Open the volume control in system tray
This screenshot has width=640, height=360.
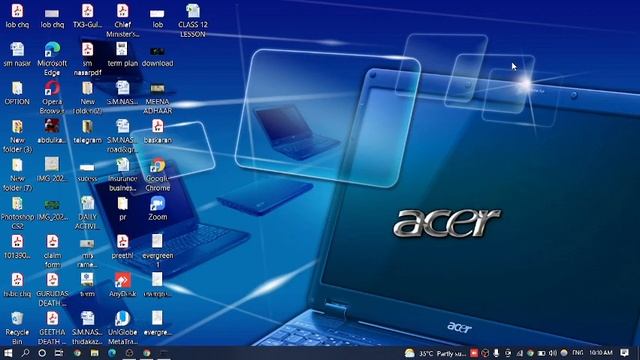pos(553,353)
